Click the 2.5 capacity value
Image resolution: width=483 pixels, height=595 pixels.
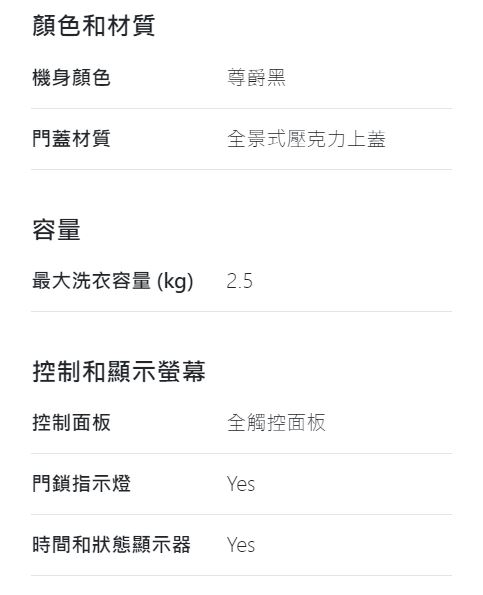coord(239,281)
